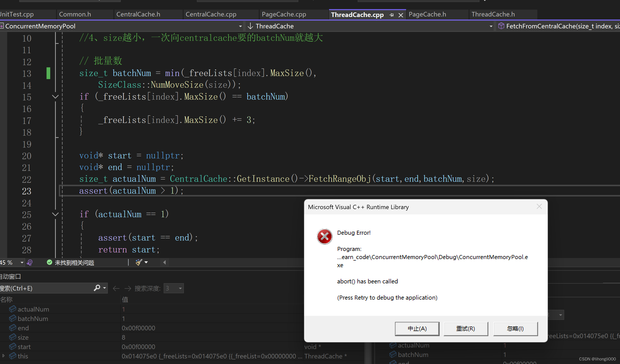
Task: Click actualNum in the right watch panel
Action: 414,345
